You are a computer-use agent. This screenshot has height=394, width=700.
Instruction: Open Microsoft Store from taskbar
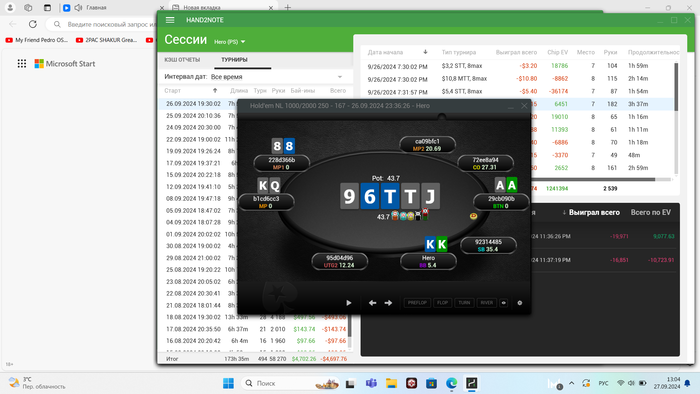pyautogui.click(x=431, y=383)
